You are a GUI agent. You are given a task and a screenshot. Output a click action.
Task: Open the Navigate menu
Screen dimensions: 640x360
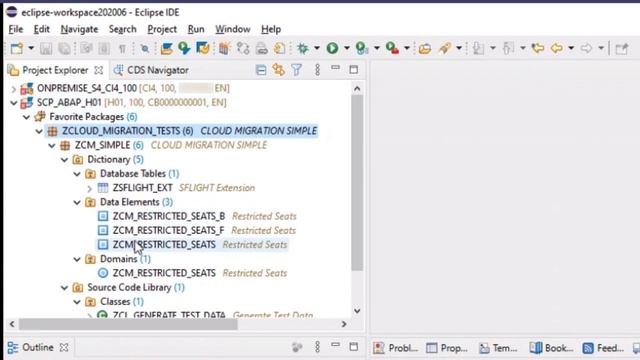pyautogui.click(x=79, y=29)
